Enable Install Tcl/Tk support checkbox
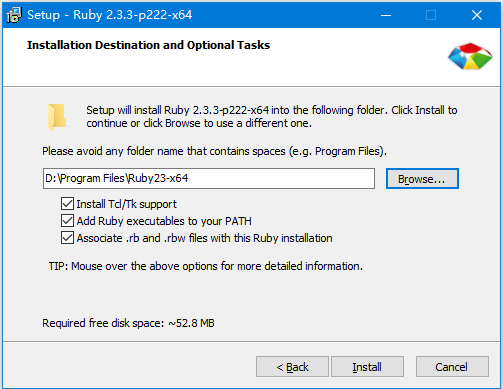The height and width of the screenshot is (389, 503). coord(67,203)
